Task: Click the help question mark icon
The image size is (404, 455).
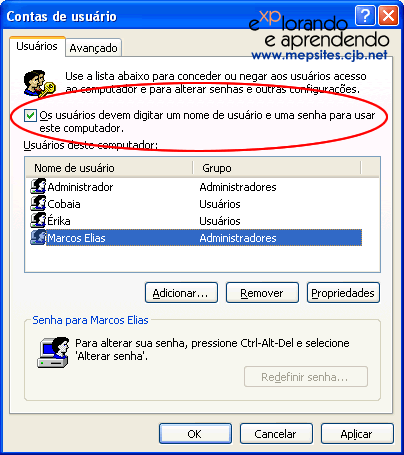Action: [x=365, y=15]
